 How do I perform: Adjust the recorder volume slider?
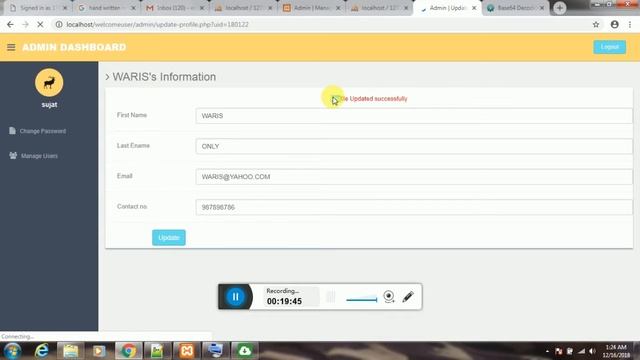(361, 299)
